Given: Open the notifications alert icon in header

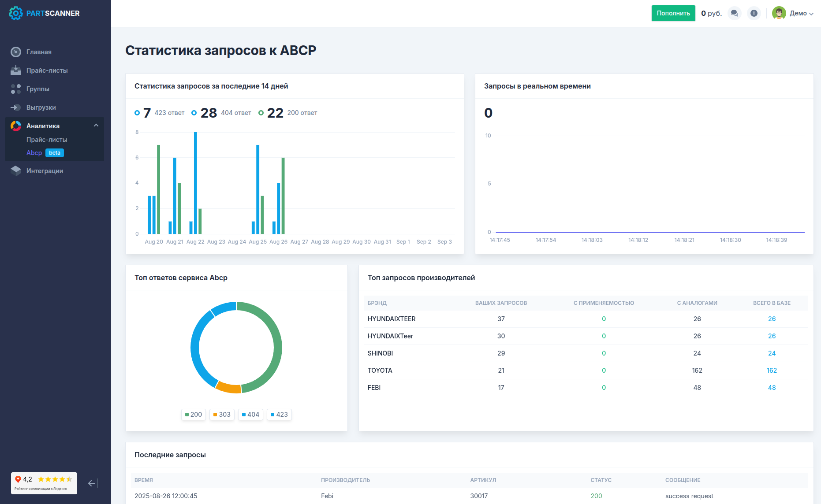Looking at the screenshot, I should [x=754, y=13].
